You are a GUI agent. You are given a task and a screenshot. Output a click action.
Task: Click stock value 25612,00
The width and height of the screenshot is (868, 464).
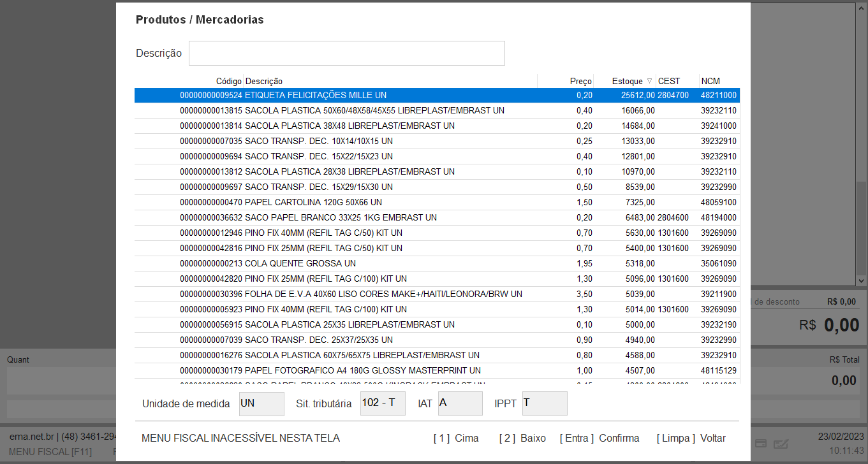[638, 95]
